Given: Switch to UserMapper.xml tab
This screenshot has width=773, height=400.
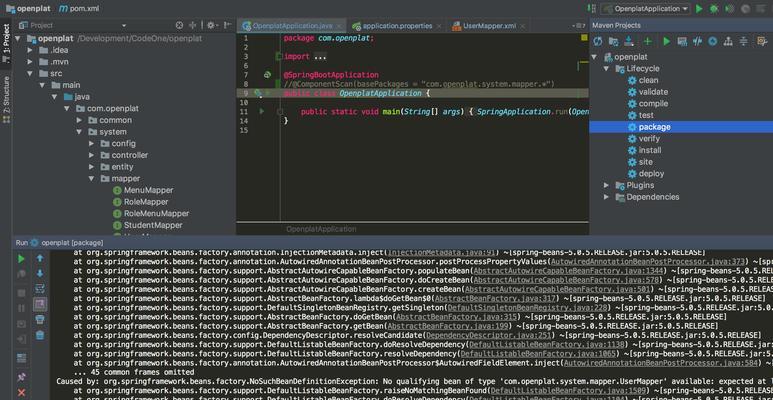Looking at the screenshot, I should 489,26.
